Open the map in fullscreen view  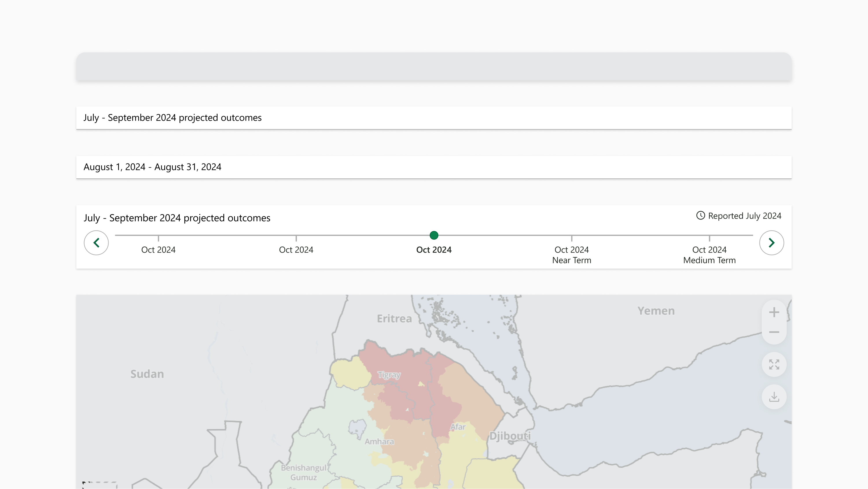point(774,365)
